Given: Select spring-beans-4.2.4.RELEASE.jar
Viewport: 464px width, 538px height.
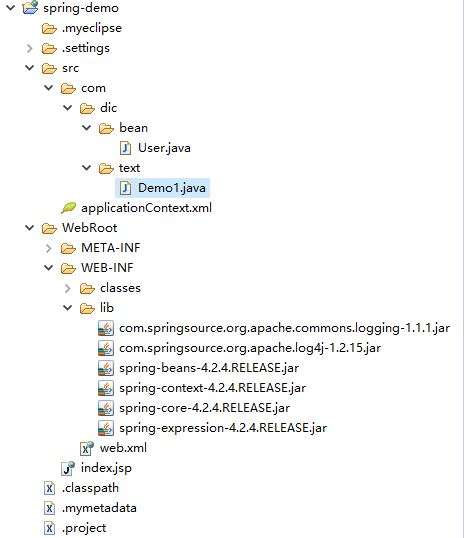Looking at the screenshot, I should click(209, 368).
